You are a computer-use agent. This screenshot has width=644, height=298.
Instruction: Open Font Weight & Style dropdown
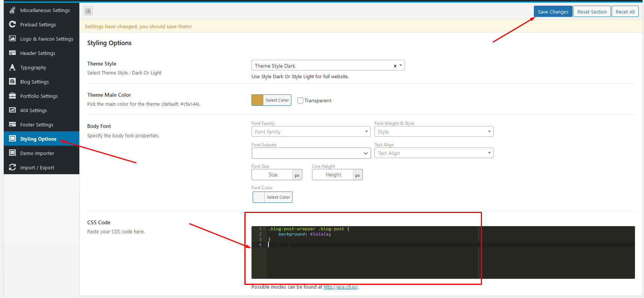(x=434, y=132)
